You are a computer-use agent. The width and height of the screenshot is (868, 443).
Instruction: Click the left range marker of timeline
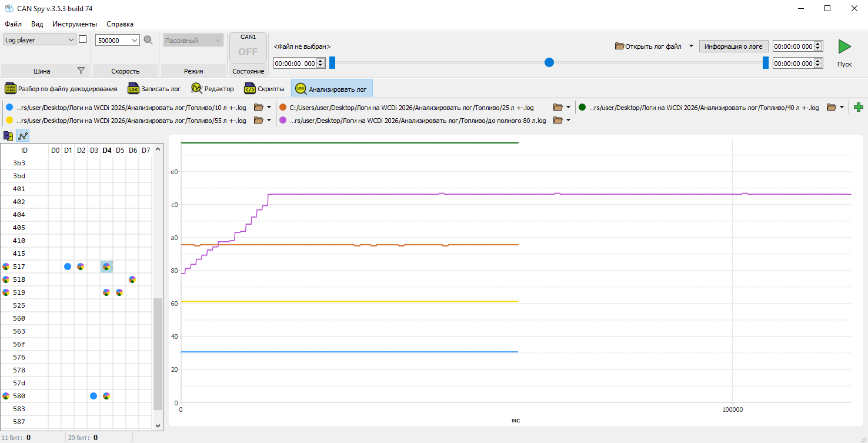(332, 62)
